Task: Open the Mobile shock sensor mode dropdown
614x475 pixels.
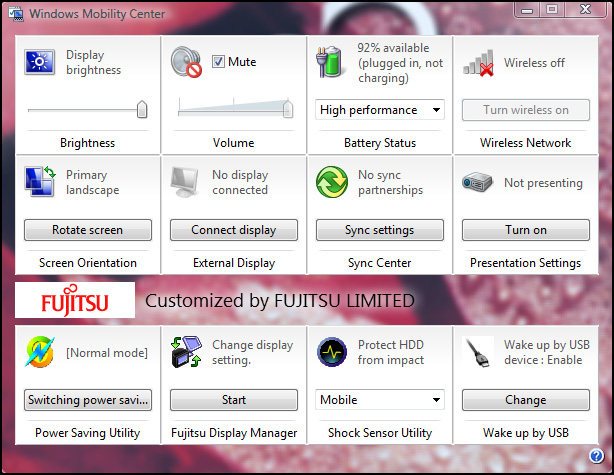Action: tap(379, 399)
